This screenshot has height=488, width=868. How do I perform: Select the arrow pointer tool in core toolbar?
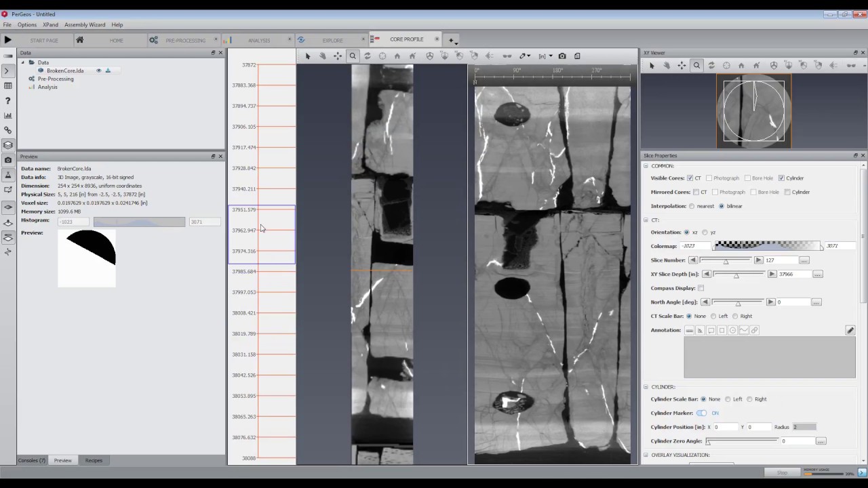(x=308, y=56)
